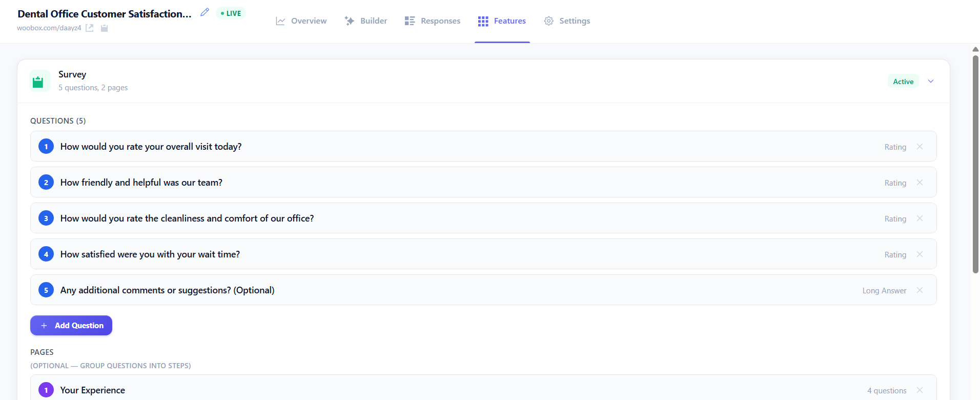This screenshot has width=980, height=400.
Task: Open the Builder tab
Action: click(x=366, y=21)
